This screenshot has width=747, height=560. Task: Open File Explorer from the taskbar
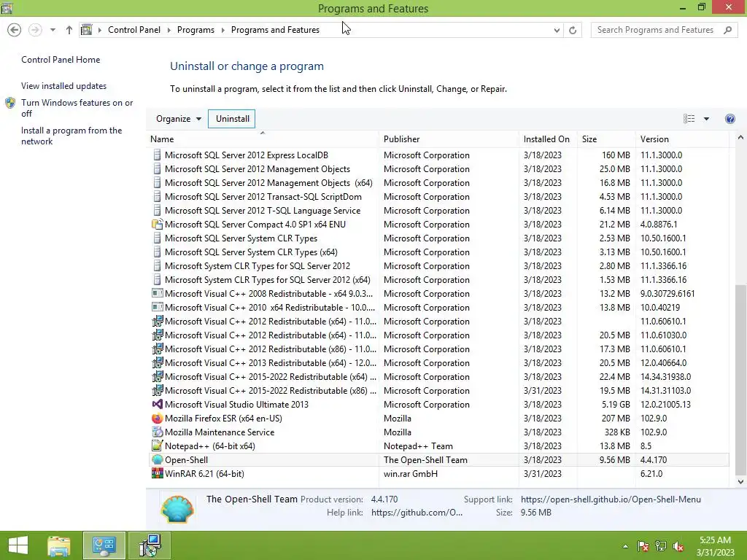coord(59,545)
